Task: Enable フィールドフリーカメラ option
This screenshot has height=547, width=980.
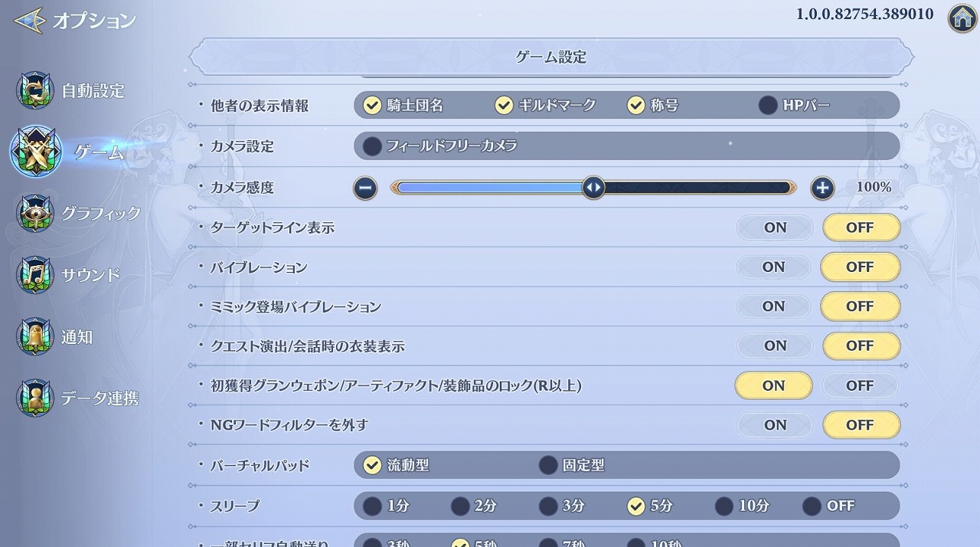Action: pos(372,146)
